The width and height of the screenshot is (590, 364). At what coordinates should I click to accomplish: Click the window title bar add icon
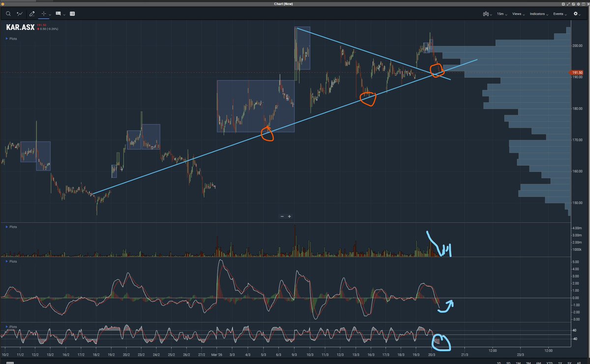coord(563,4)
